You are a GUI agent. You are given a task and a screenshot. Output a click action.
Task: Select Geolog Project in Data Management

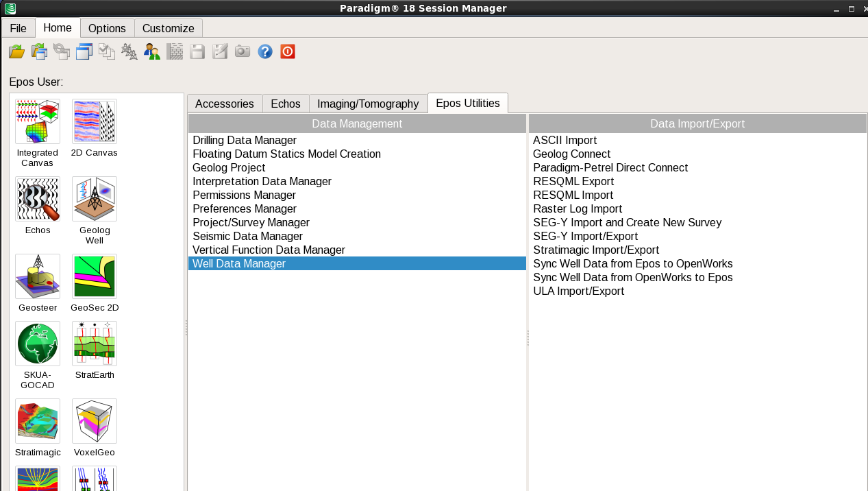pyautogui.click(x=357, y=167)
